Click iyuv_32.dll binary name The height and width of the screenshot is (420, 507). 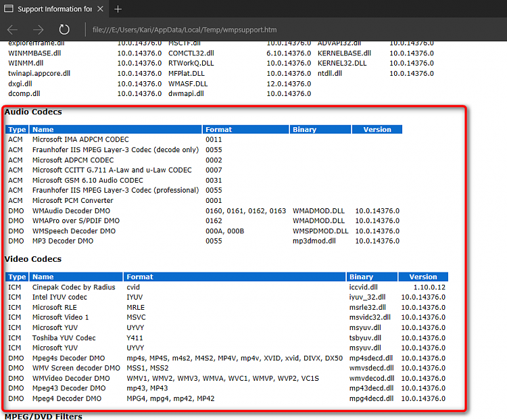(367, 297)
